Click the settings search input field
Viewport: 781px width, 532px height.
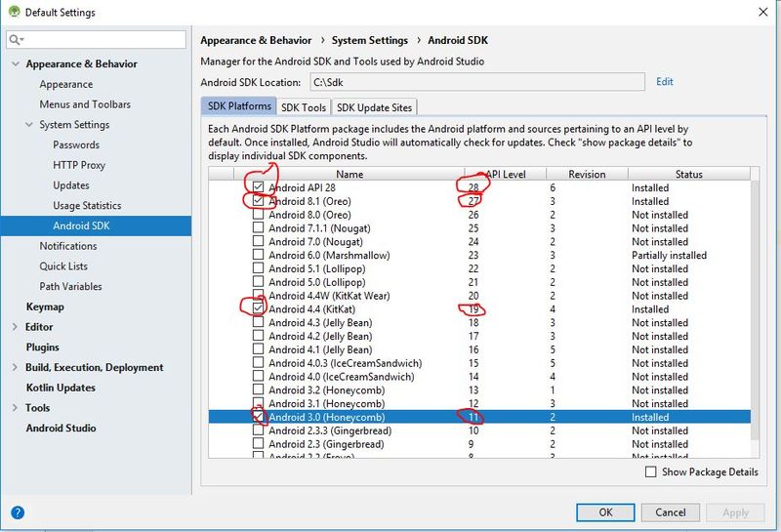[x=96, y=39]
